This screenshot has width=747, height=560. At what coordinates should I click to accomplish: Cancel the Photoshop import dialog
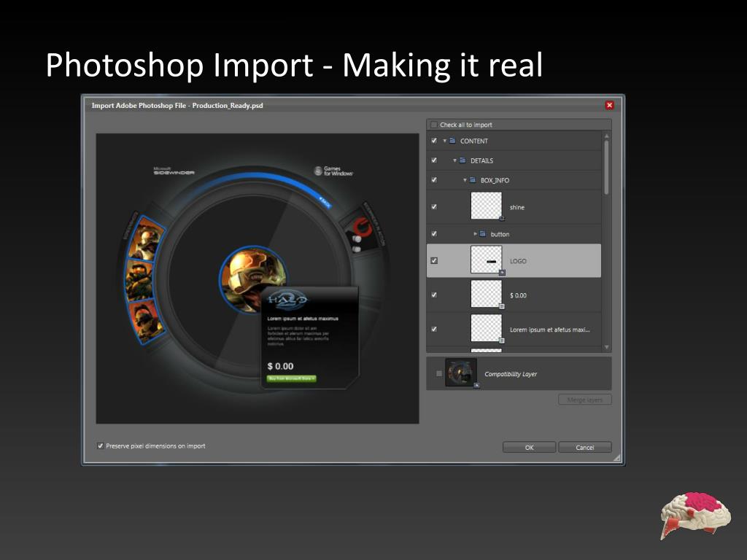click(585, 447)
